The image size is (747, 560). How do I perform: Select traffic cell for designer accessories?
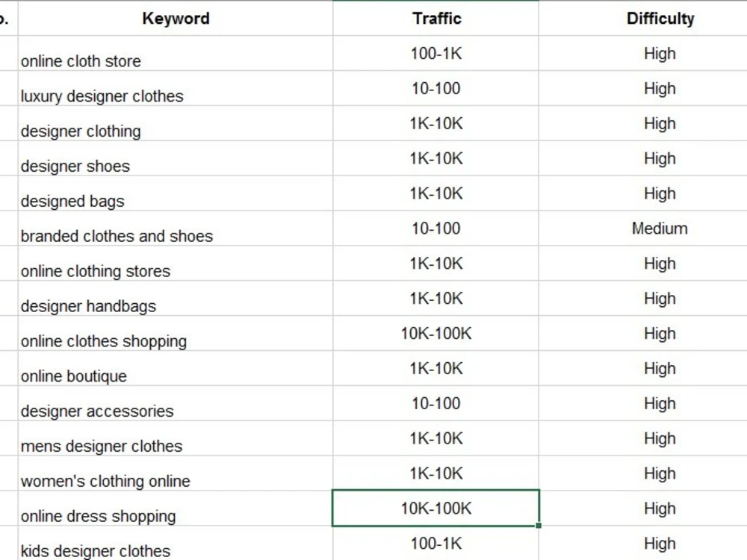436,403
